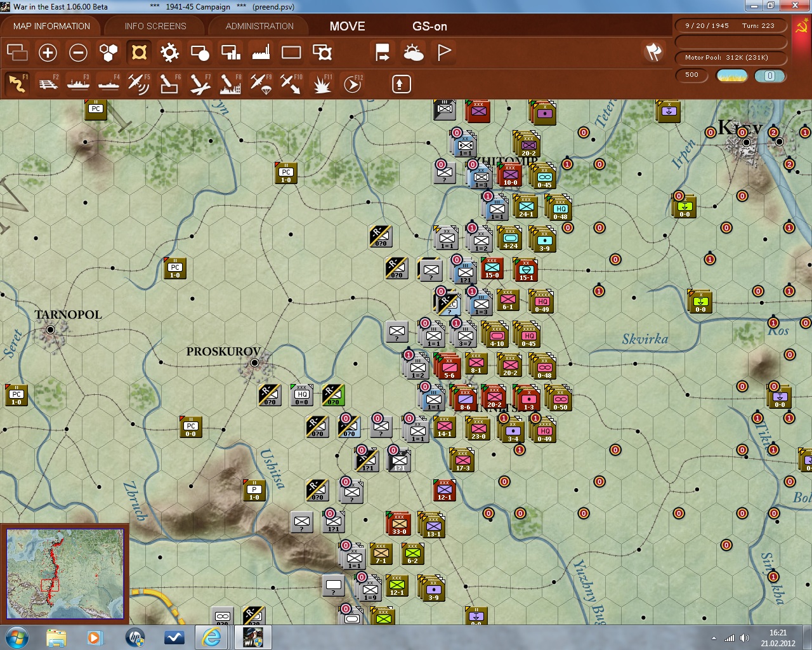The height and width of the screenshot is (650, 812).
Task: Open the Windows Start menu
Action: pyautogui.click(x=16, y=637)
